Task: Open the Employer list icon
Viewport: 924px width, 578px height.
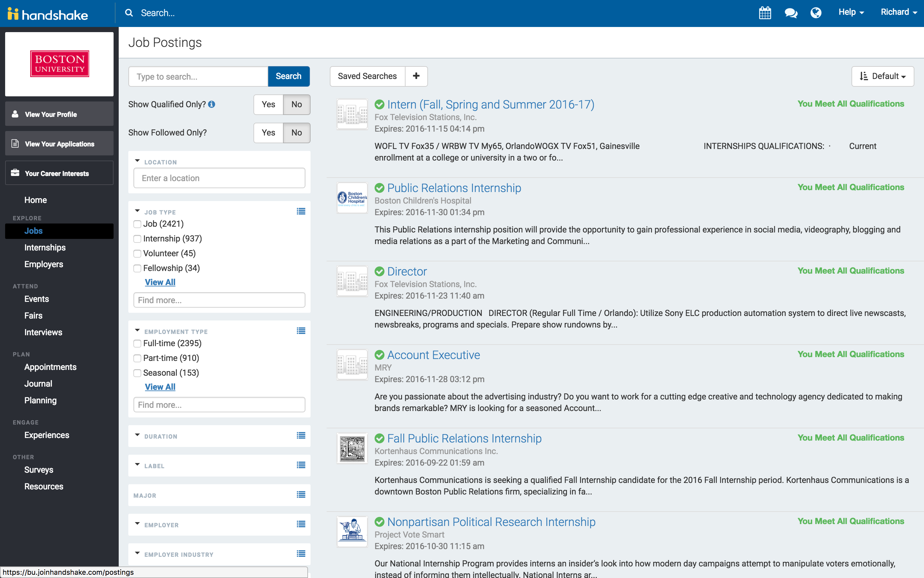Action: click(x=301, y=524)
